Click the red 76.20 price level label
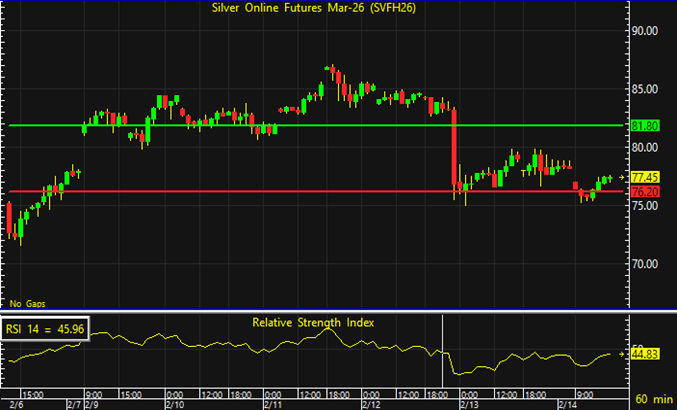Screen dimensions: 677x410 click(645, 191)
